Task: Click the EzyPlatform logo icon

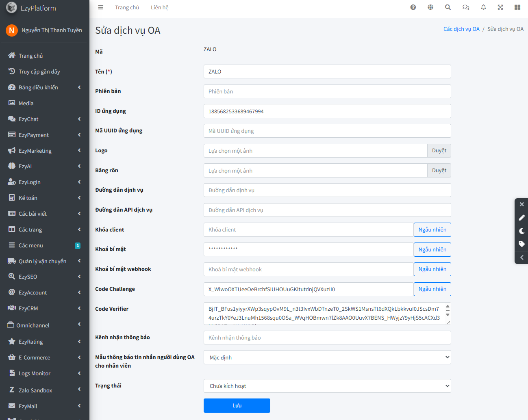Action: click(x=11, y=8)
